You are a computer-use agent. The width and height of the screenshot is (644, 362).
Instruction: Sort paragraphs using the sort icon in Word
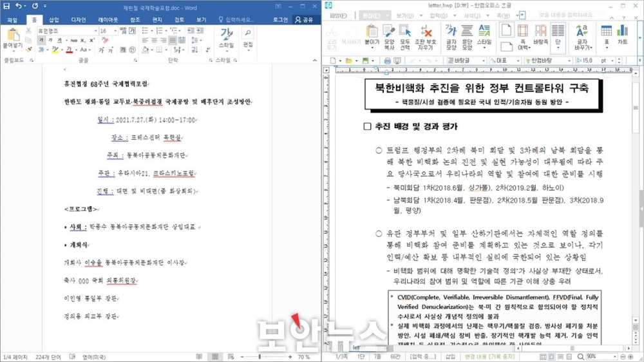coord(194,50)
